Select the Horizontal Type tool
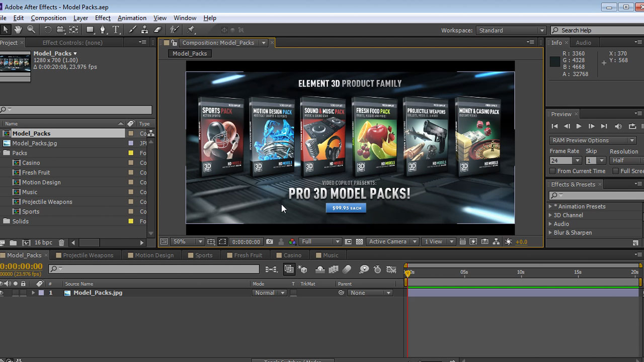Screen dimensions: 644x362 point(116,30)
